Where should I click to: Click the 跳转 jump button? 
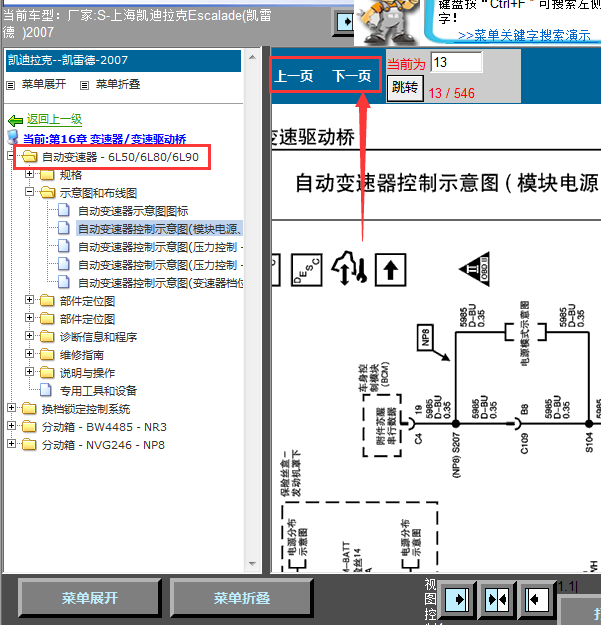(x=405, y=87)
